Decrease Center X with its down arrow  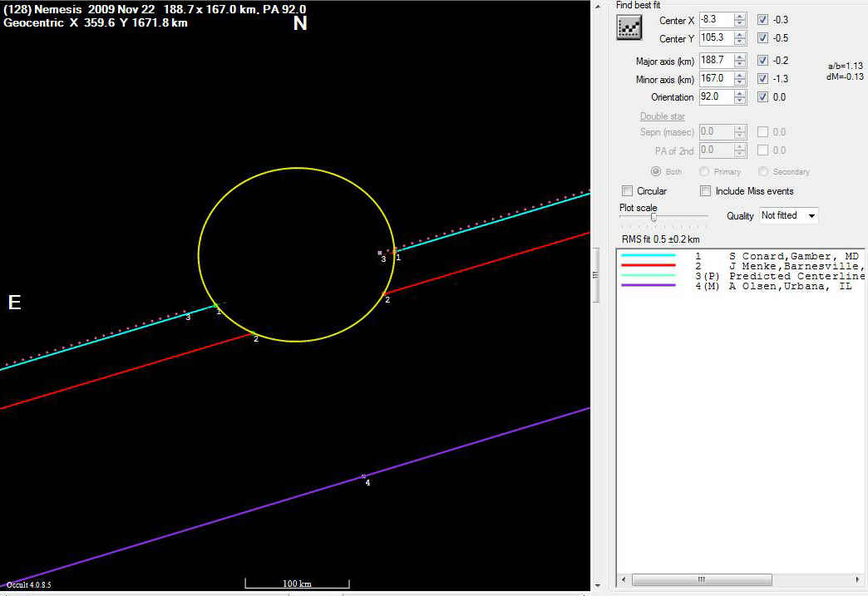tap(740, 23)
